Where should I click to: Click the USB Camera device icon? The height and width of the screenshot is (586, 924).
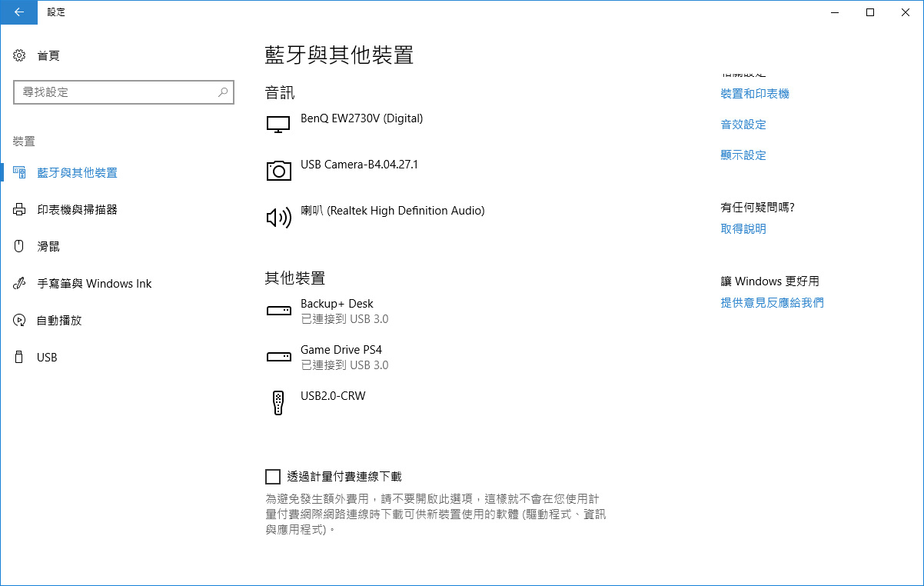click(278, 171)
